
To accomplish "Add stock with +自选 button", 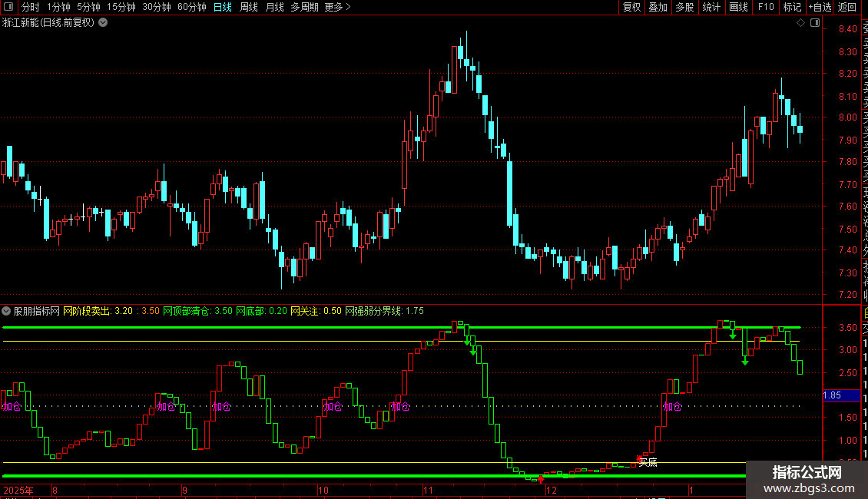I will click(x=820, y=7).
